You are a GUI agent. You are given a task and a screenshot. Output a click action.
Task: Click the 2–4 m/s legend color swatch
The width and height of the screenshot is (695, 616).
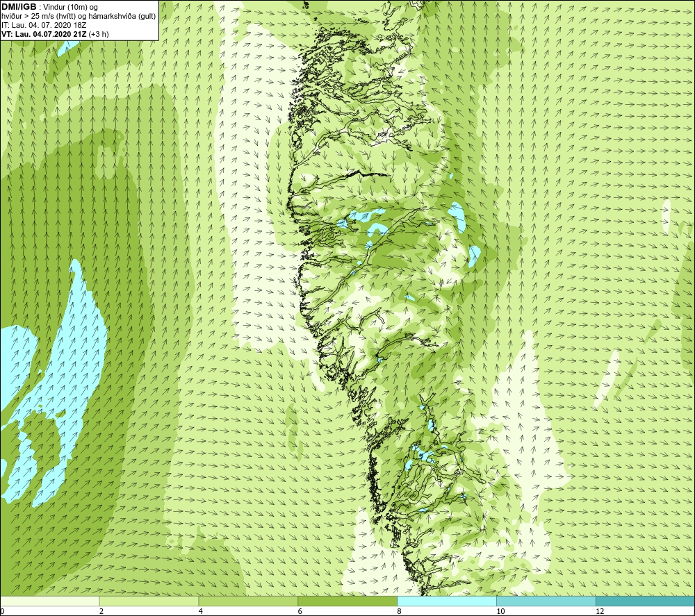(x=149, y=601)
